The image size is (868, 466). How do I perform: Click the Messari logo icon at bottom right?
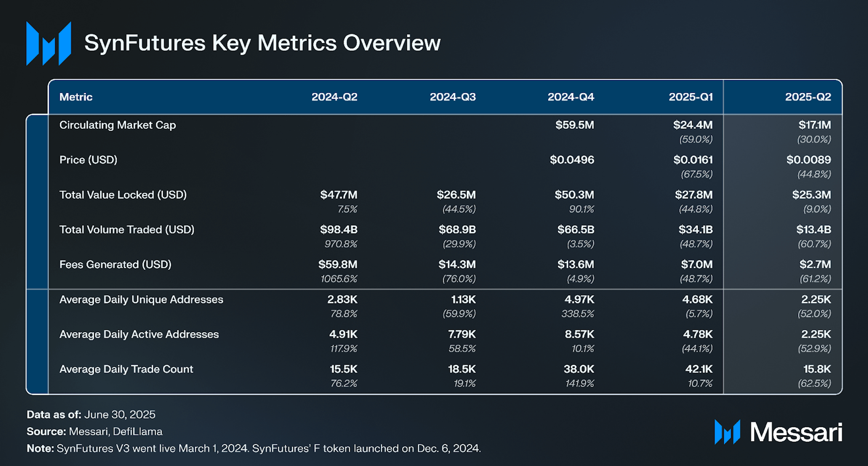[727, 432]
